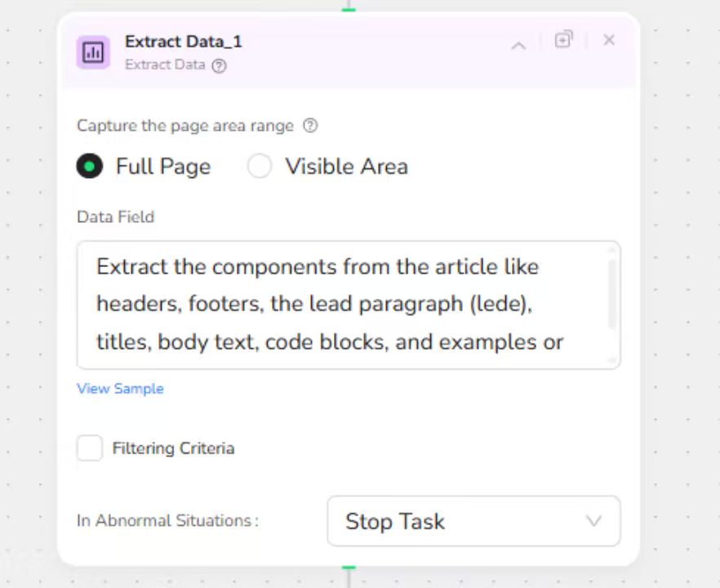Click the chevron arrow in Stop Task box

tap(593, 521)
